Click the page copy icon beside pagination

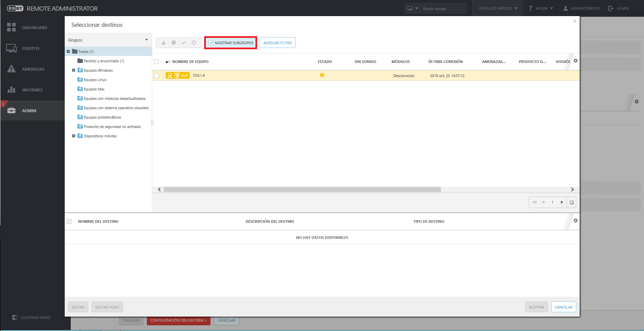[x=572, y=202]
